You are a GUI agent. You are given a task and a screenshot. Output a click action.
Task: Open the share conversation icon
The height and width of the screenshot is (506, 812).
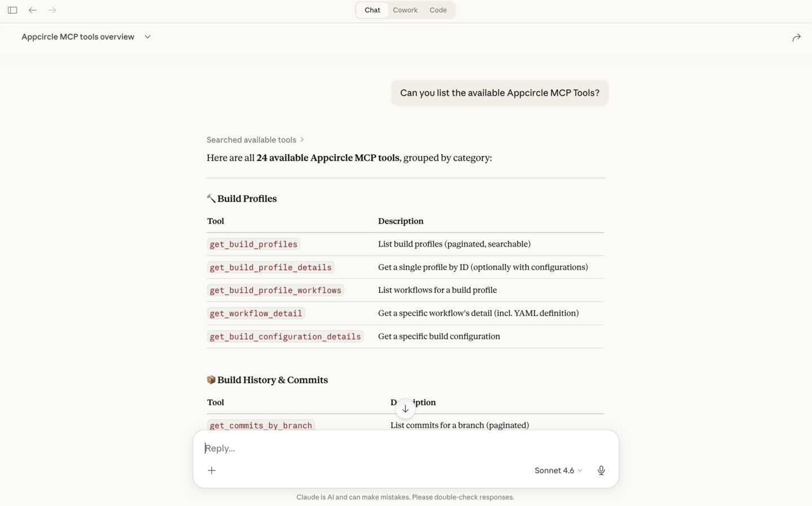pos(796,37)
